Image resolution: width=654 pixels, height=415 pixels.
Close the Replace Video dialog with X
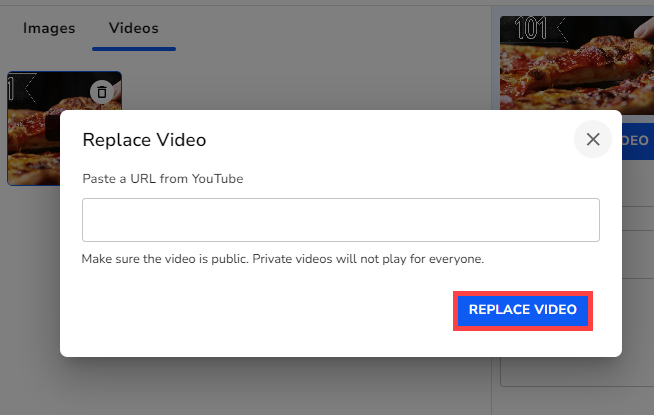pyautogui.click(x=592, y=139)
